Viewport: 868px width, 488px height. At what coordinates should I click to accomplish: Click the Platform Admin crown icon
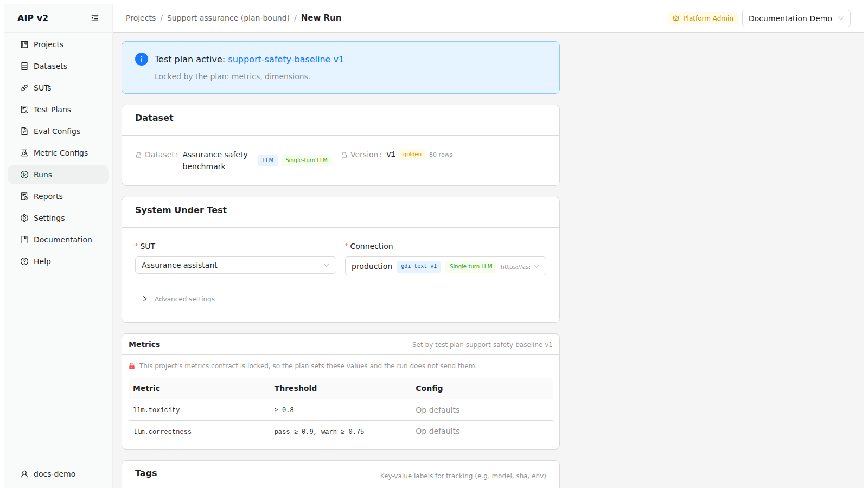coord(676,18)
